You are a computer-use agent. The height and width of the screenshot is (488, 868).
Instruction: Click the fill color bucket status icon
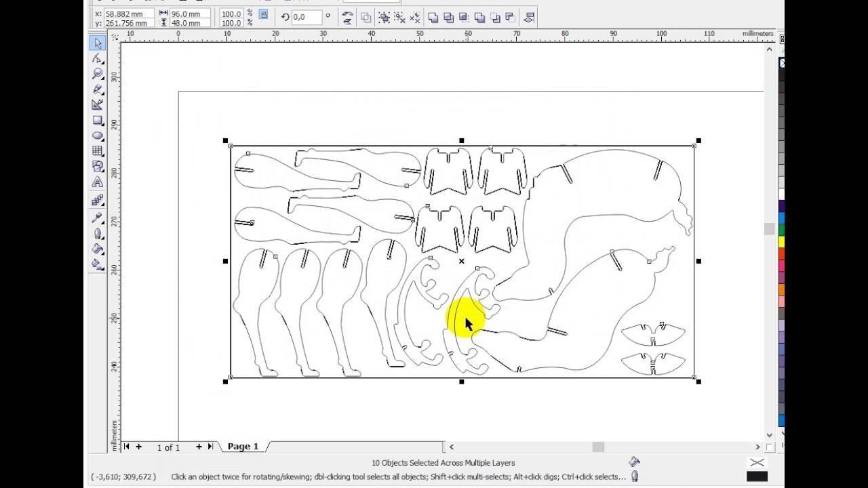(634, 462)
